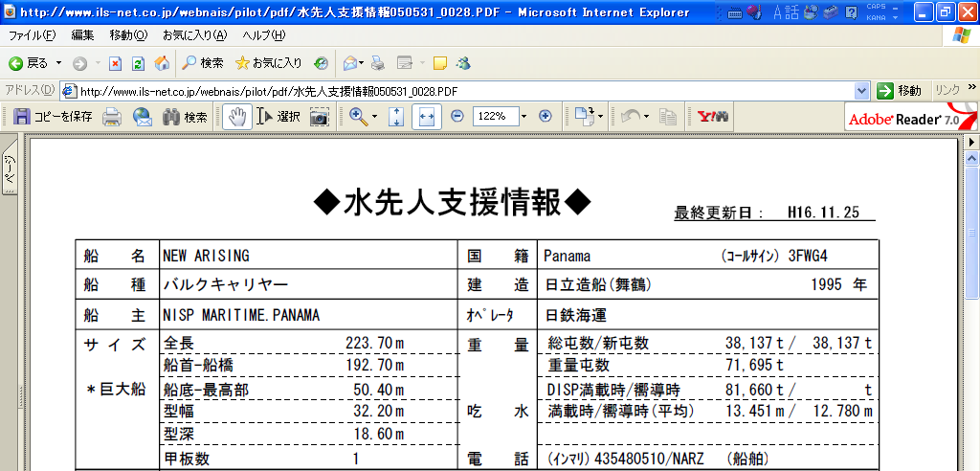
Task: Click the 移動 go button
Action: click(x=900, y=91)
